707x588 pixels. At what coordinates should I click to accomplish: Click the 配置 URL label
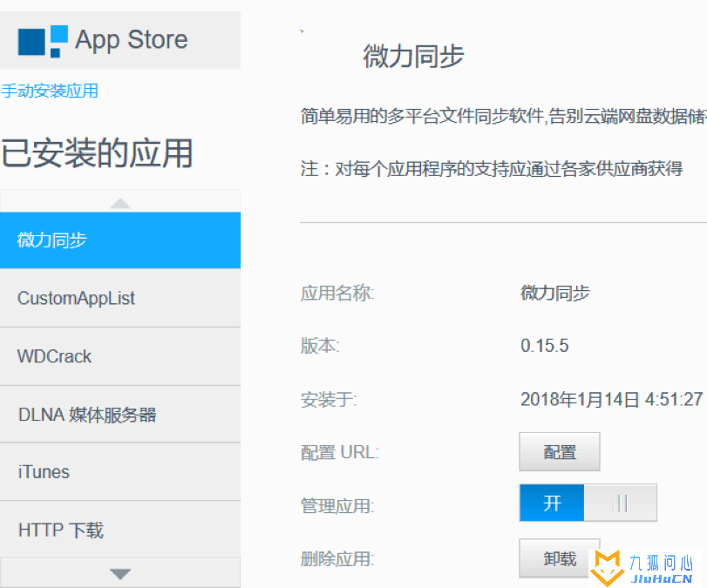(x=340, y=452)
